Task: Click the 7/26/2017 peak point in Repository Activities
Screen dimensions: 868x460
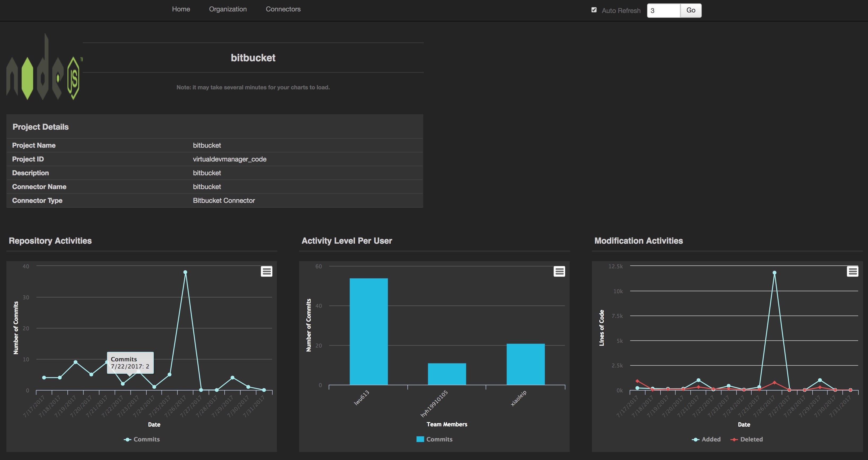Action: coord(185,272)
